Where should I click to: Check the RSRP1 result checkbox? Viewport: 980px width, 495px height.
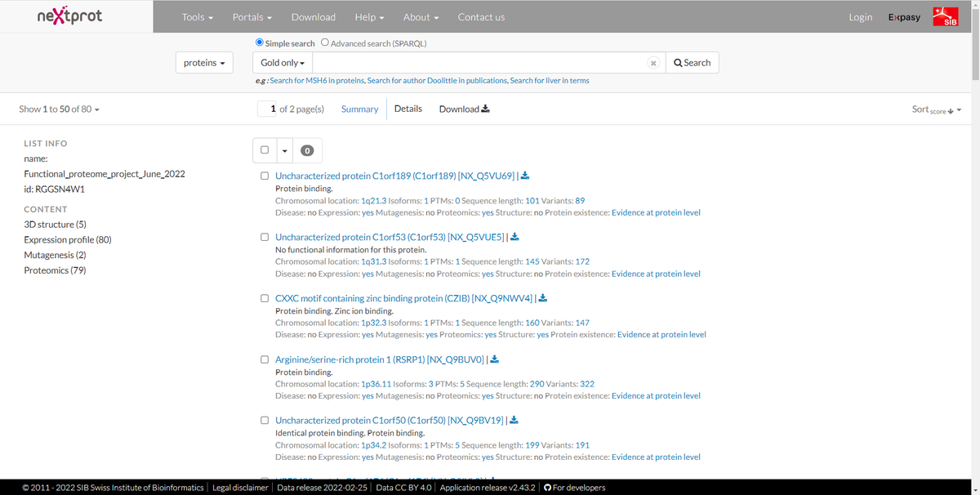coord(265,359)
